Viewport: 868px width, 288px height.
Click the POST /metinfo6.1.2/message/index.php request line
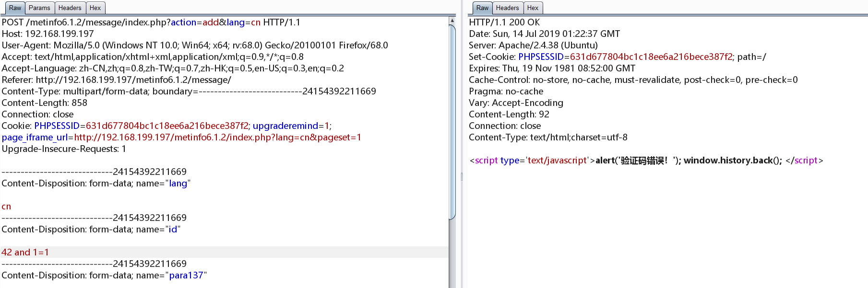[x=151, y=23]
